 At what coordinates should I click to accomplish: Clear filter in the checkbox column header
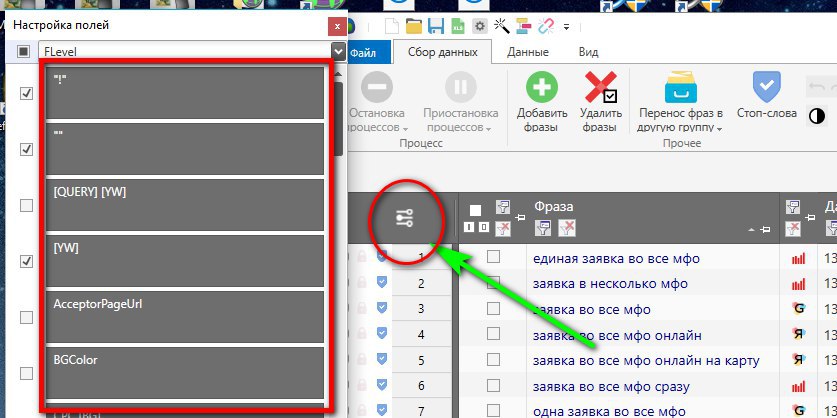[503, 229]
